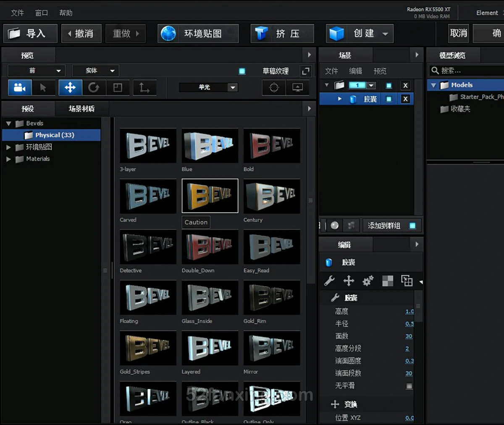Click the 挤压 extrude button

(x=282, y=33)
